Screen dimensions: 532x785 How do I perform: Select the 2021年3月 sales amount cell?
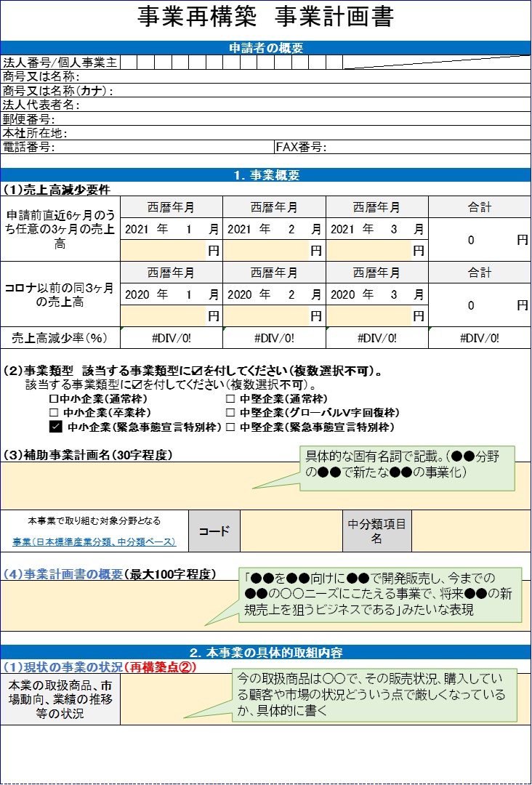click(369, 250)
